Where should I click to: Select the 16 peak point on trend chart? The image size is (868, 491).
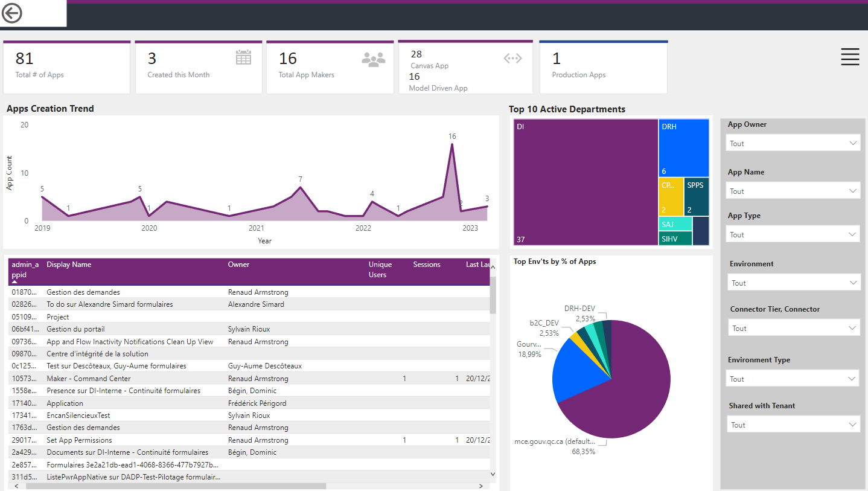(x=452, y=144)
